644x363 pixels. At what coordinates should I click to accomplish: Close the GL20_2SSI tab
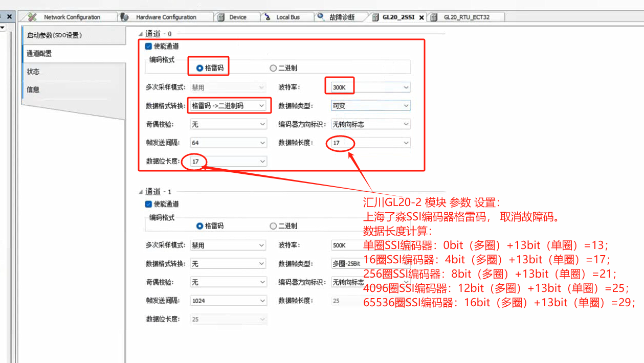coord(421,16)
